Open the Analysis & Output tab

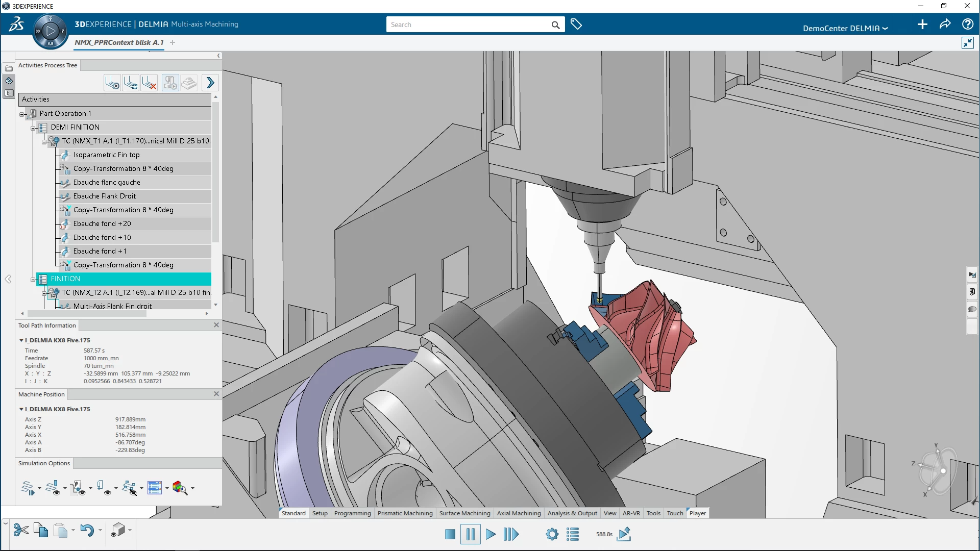572,513
